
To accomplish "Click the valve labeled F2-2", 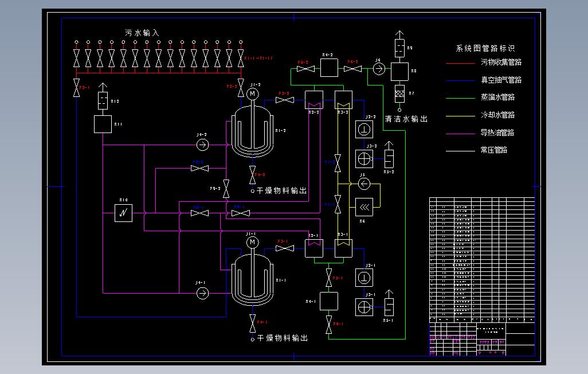I will click(241, 88).
